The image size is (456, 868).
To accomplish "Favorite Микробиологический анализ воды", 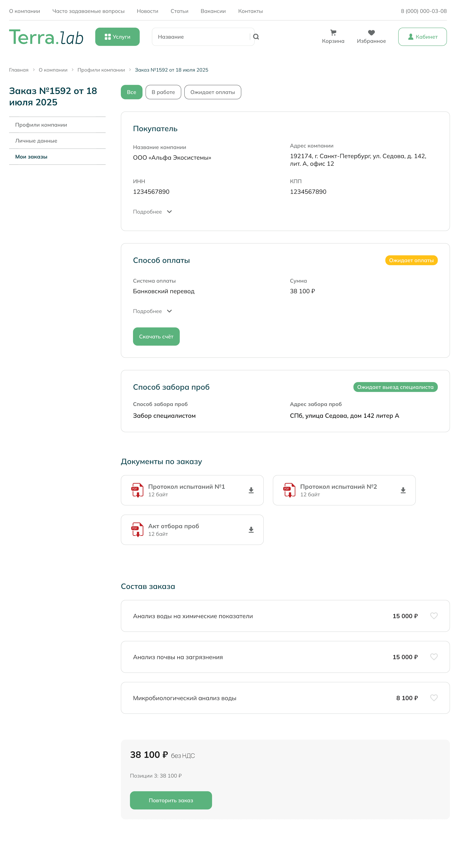I will click(434, 698).
